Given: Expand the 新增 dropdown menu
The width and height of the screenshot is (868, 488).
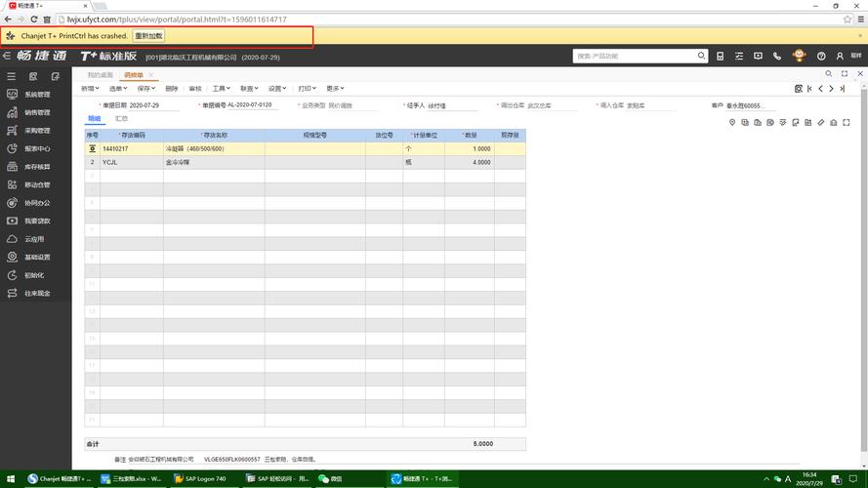Looking at the screenshot, I should click(x=91, y=89).
